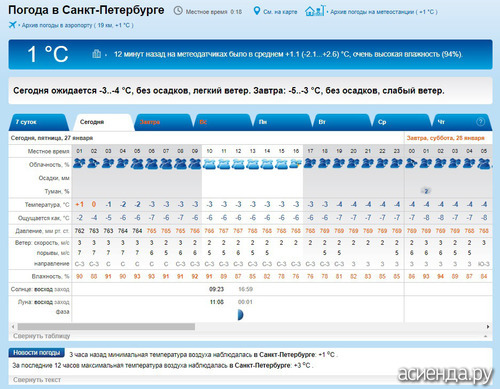Click the Солнце: восход заход label
Screen dimensions: 500x389
(x=40, y=289)
